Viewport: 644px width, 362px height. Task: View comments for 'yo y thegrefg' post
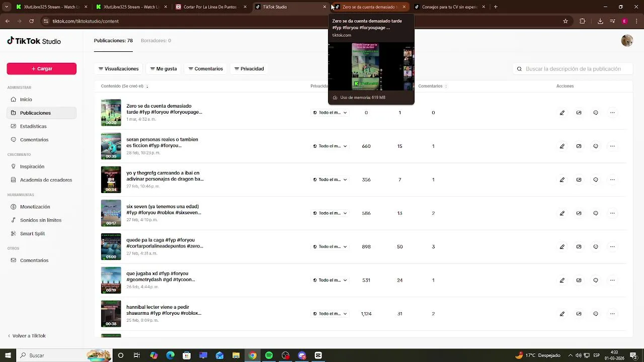click(596, 179)
